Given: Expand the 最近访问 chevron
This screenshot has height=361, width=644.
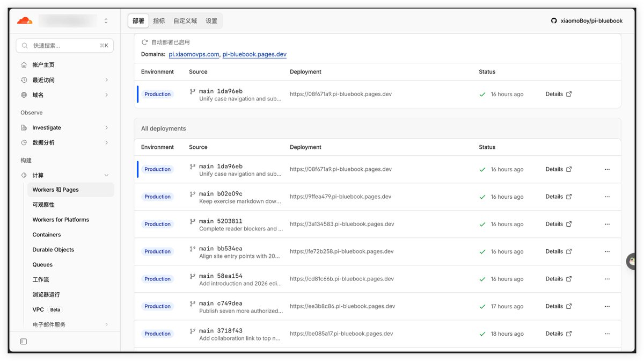Looking at the screenshot, I should pos(107,80).
